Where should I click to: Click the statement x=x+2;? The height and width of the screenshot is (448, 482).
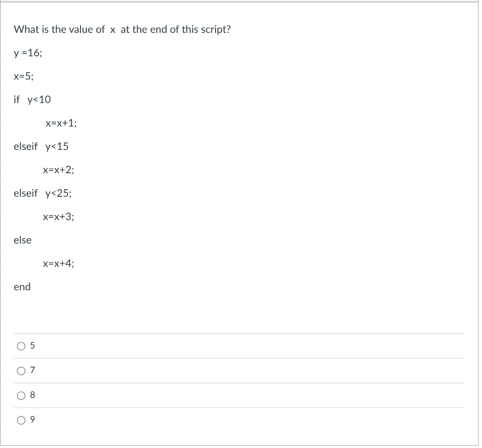(x=59, y=170)
